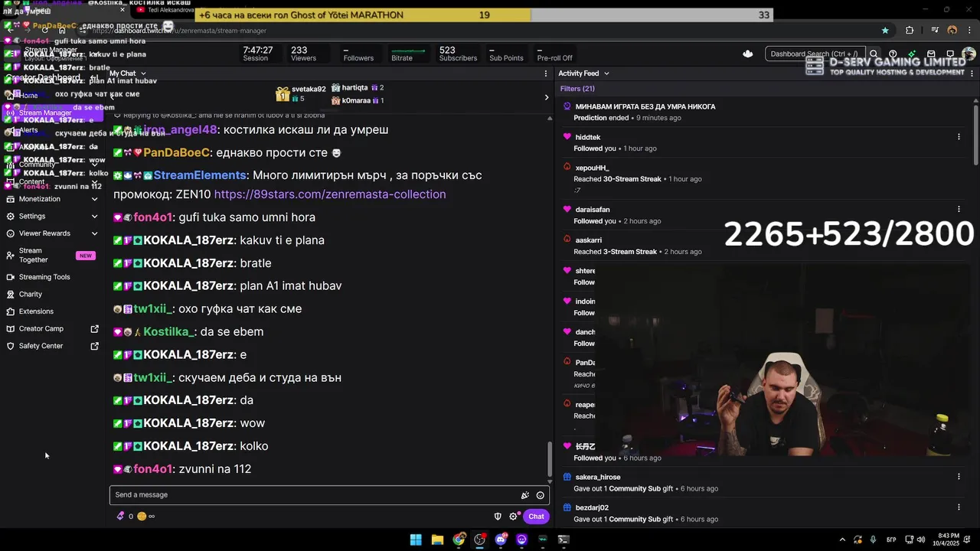Open Discord from the taskbar
Viewport: 980px width, 551px height.
coord(501,540)
